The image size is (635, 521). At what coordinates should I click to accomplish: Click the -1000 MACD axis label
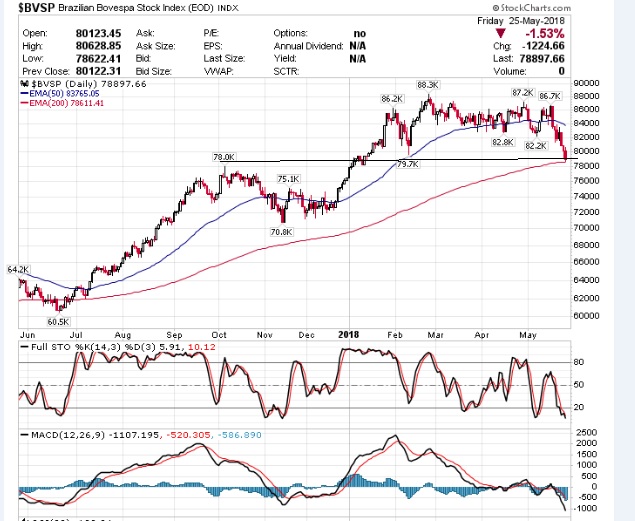[586, 508]
